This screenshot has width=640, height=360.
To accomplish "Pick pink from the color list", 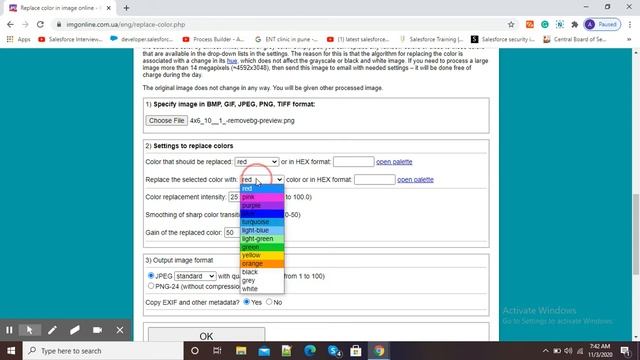I will [x=262, y=197].
